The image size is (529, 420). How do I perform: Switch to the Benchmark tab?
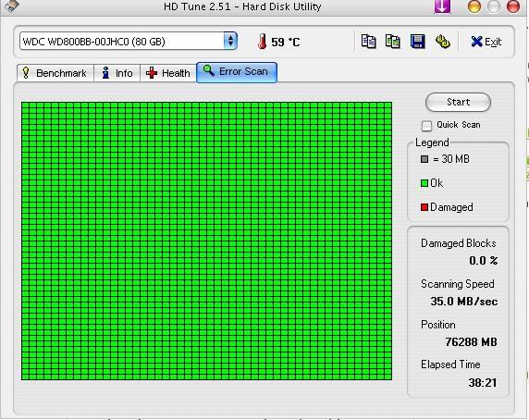55,73
